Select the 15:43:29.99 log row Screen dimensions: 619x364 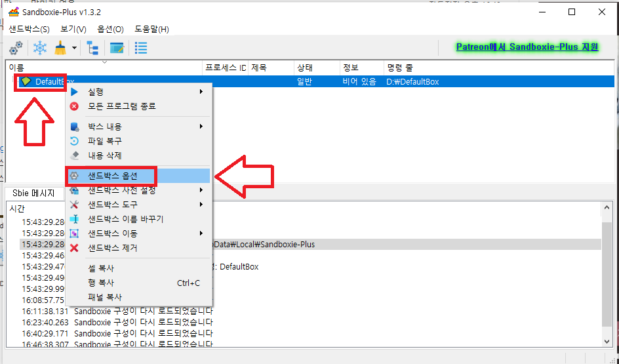pyautogui.click(x=310, y=289)
